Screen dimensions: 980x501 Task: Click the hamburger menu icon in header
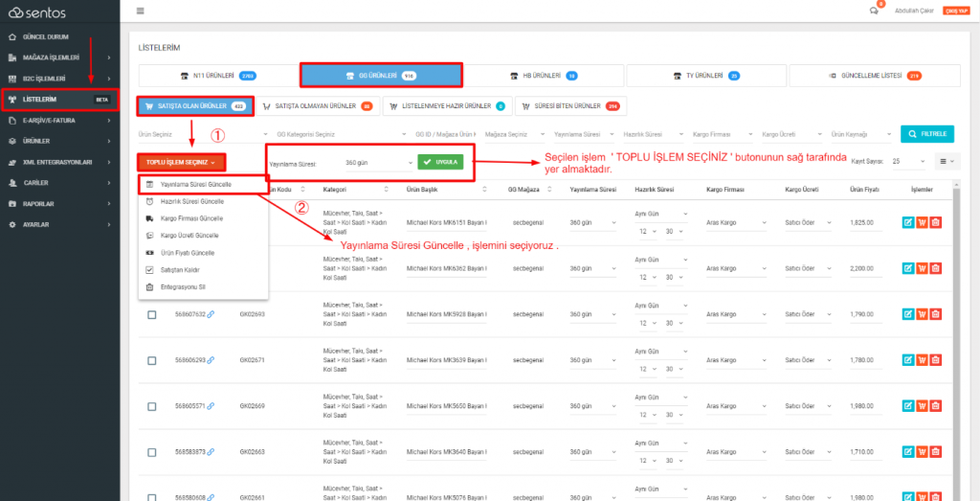[141, 11]
